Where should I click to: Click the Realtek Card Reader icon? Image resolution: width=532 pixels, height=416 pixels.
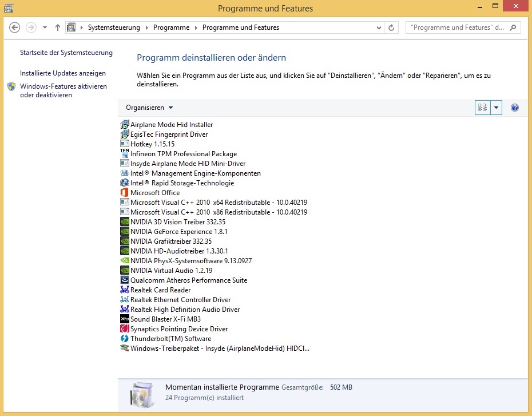(125, 290)
